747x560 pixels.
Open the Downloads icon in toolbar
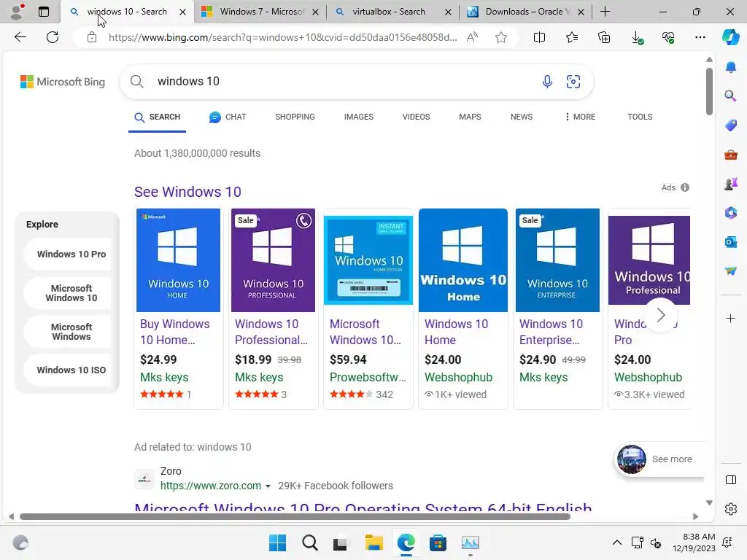click(x=636, y=37)
